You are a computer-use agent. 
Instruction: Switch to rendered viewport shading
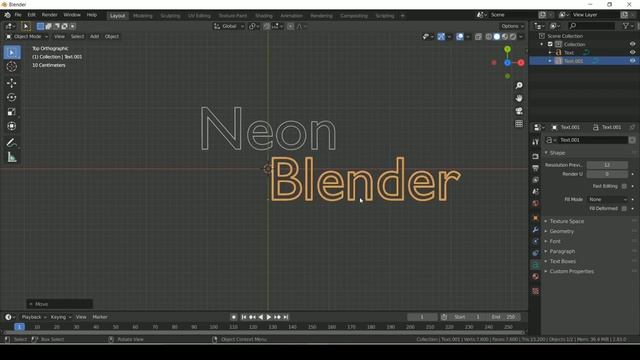[513, 37]
